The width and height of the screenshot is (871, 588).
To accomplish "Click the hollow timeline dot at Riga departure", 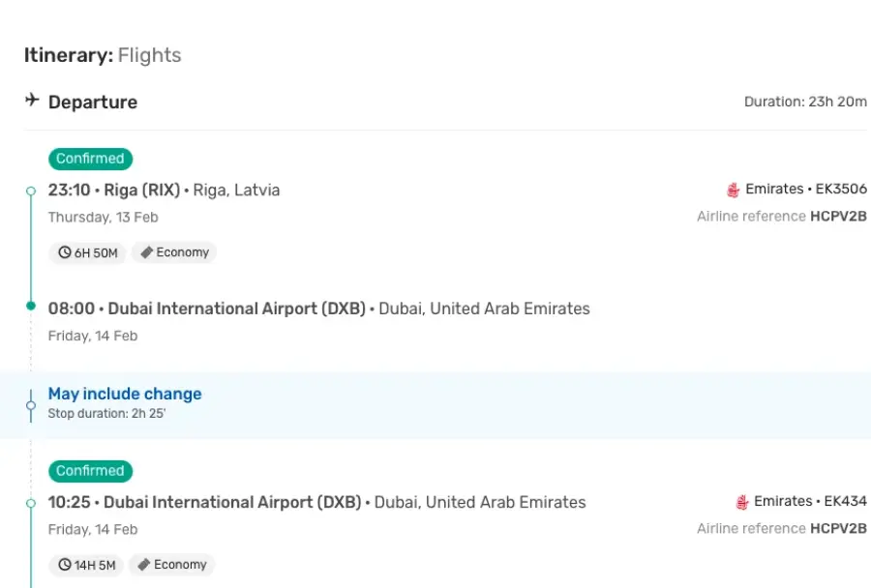I will pyautogui.click(x=31, y=191).
